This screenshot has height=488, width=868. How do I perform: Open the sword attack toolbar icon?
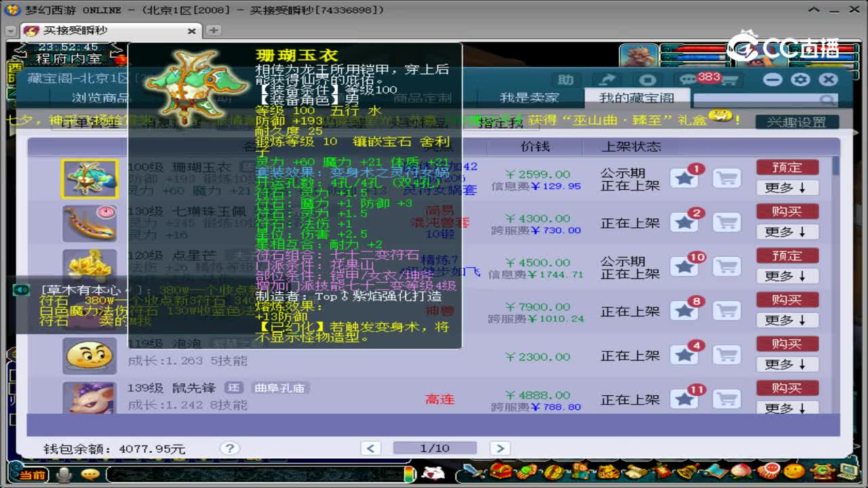475,472
